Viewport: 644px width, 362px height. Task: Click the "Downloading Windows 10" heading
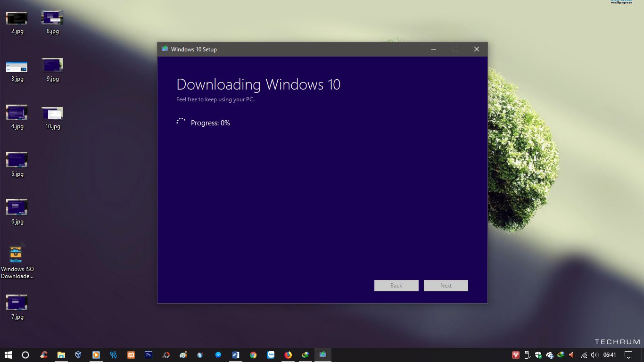coord(258,85)
